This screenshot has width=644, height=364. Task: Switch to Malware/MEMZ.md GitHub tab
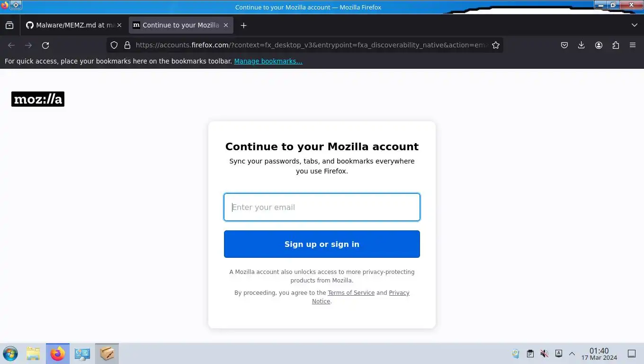70,25
